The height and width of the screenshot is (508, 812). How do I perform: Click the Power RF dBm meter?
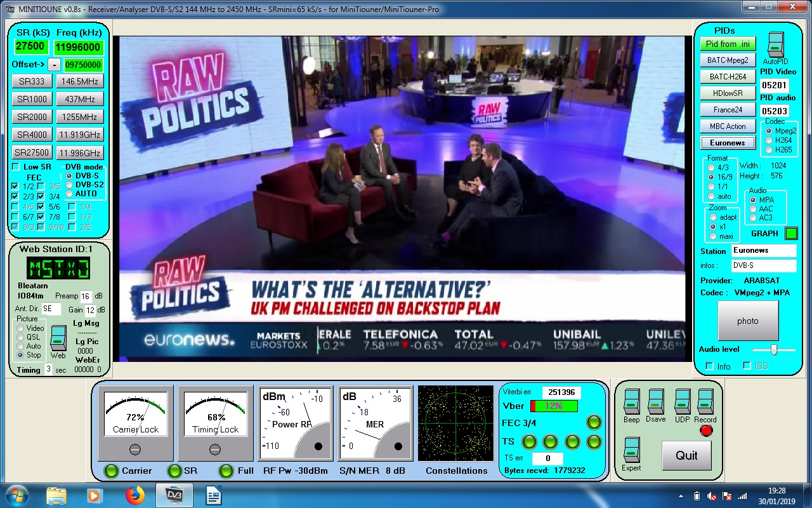point(295,424)
